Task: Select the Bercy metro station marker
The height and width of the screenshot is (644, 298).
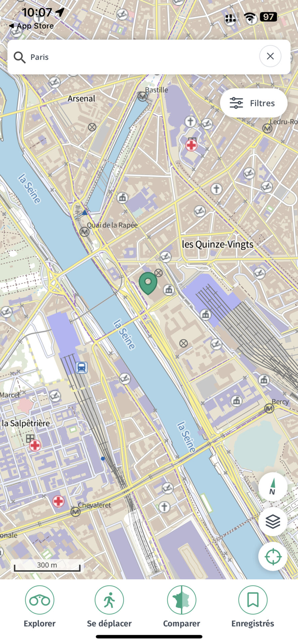Action: tap(269, 409)
